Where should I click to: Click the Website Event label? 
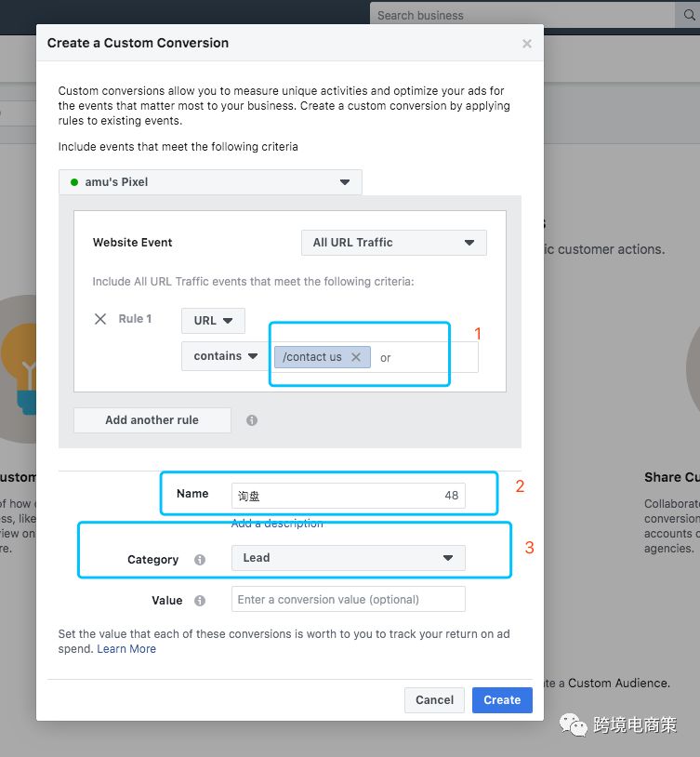click(x=132, y=243)
